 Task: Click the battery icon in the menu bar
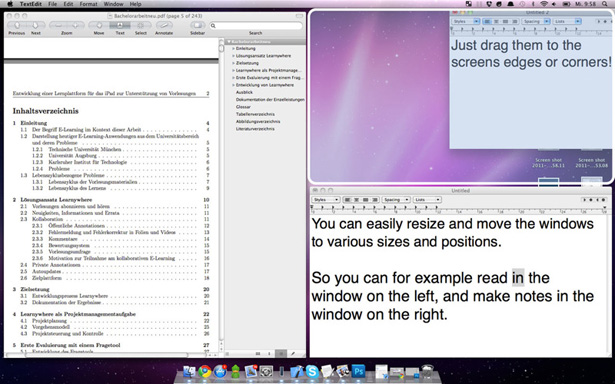tap(566, 4)
